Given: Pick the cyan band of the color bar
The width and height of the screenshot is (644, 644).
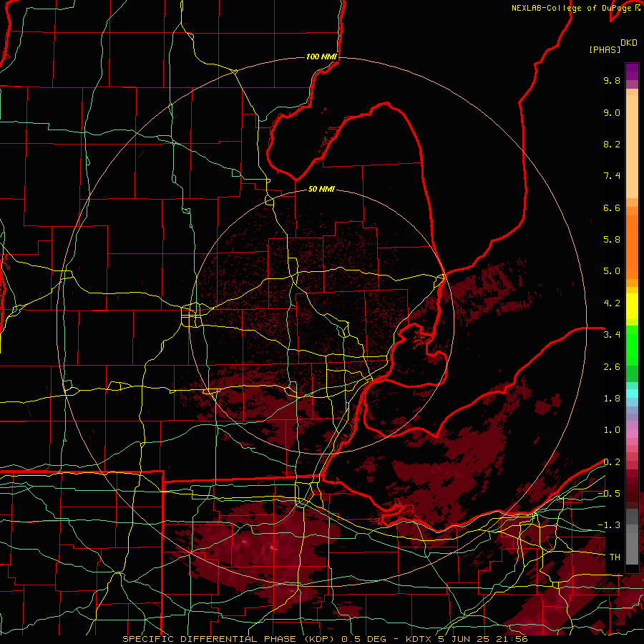Looking at the screenshot, I should (x=632, y=394).
